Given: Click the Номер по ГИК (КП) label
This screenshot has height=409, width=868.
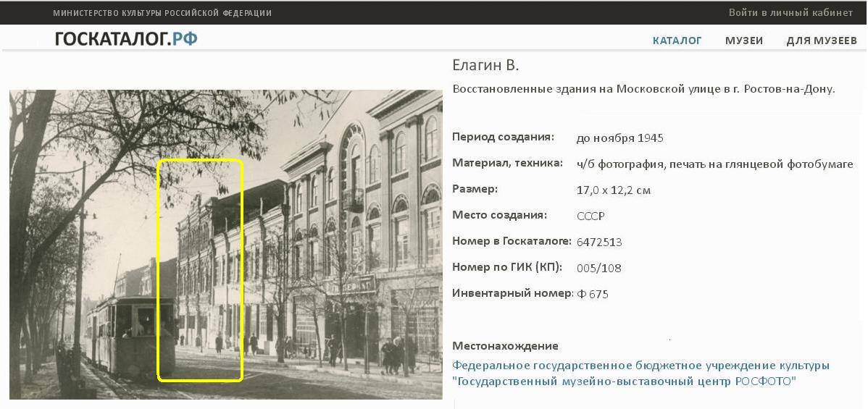Looking at the screenshot, I should [x=507, y=267].
